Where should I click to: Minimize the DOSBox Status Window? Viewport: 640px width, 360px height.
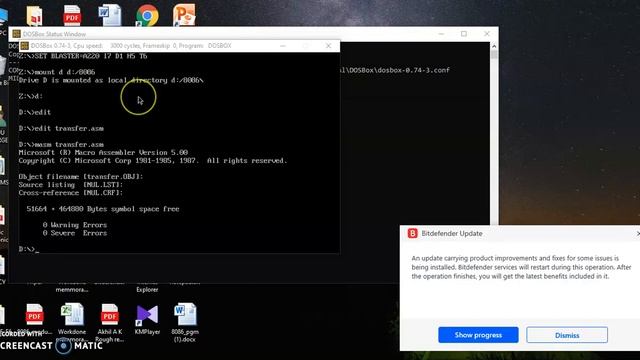pyautogui.click(x=441, y=34)
